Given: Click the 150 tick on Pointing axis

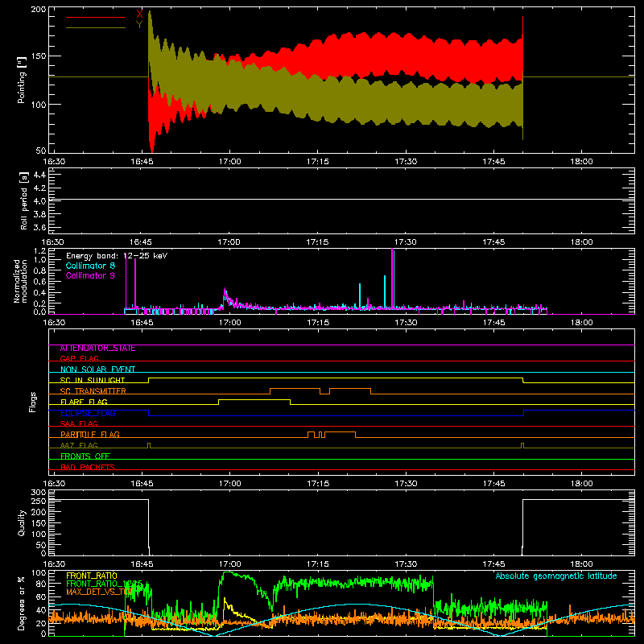Looking at the screenshot, I should [x=39, y=56].
